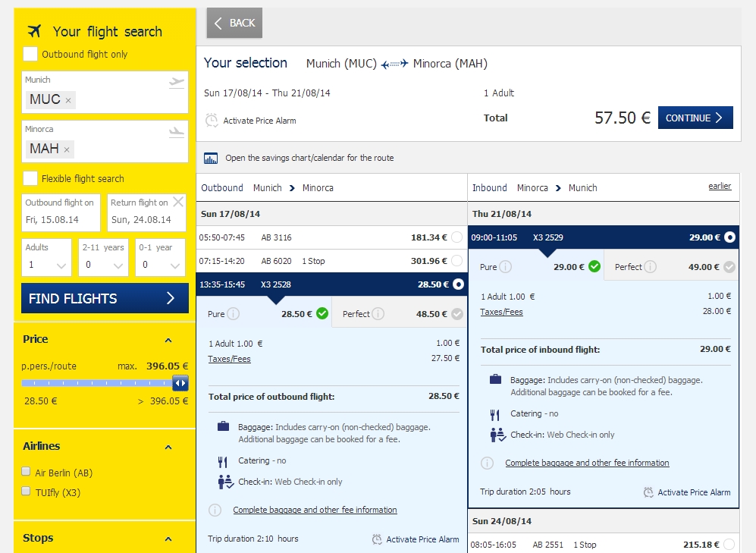Clear the return flight date

tap(178, 202)
